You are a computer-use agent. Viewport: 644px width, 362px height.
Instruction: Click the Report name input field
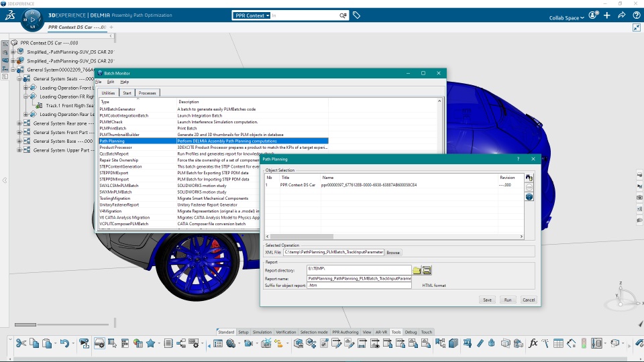point(359,278)
